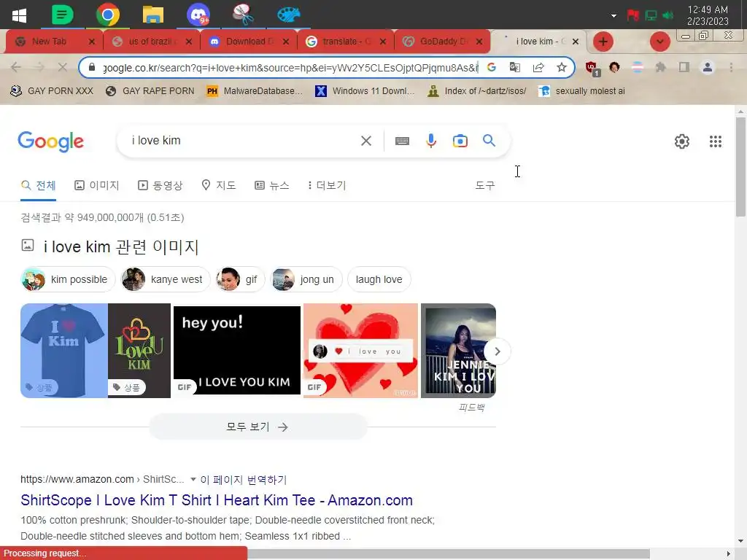The image size is (747, 560).
Task: Open the Index of /~dartz/isos/ bookmark
Action: (477, 91)
